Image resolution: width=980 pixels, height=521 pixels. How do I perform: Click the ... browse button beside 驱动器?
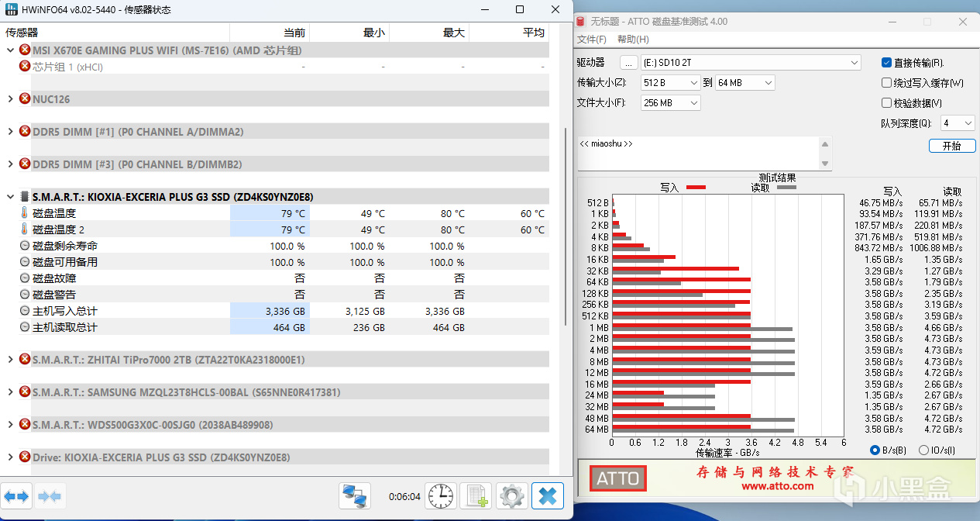[x=628, y=63]
